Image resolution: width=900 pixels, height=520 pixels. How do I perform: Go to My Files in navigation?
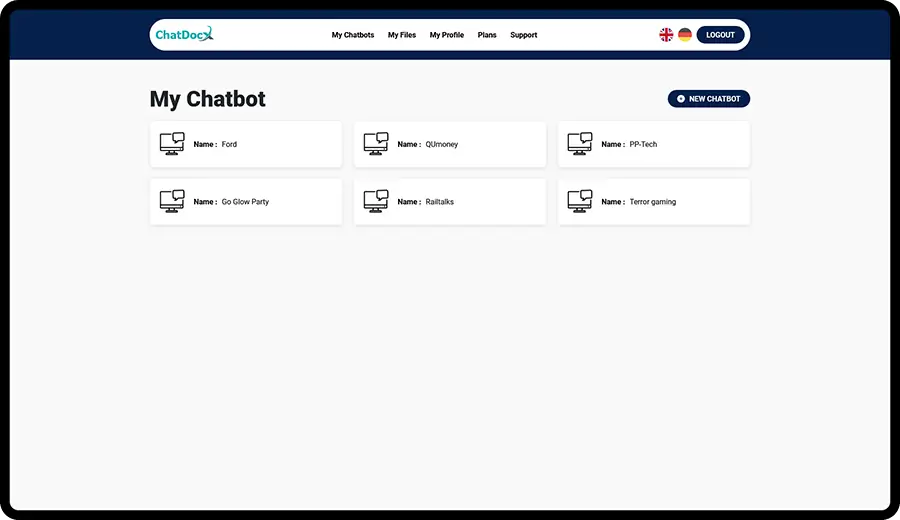(402, 35)
